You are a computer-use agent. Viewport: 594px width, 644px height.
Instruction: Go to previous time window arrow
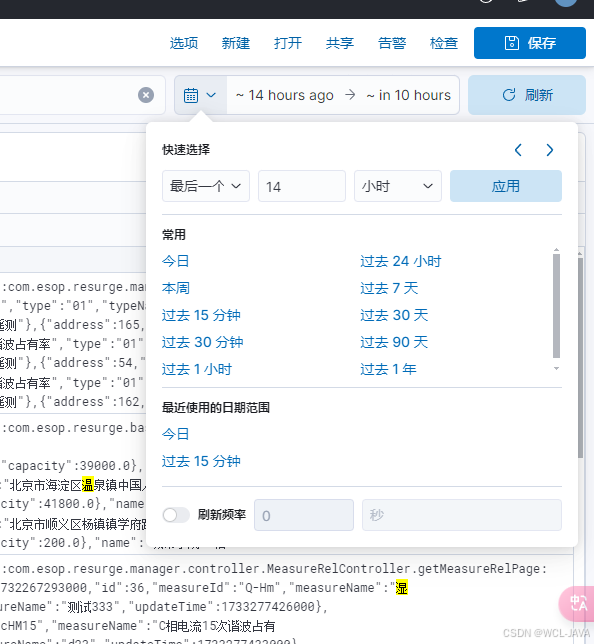coord(518,150)
